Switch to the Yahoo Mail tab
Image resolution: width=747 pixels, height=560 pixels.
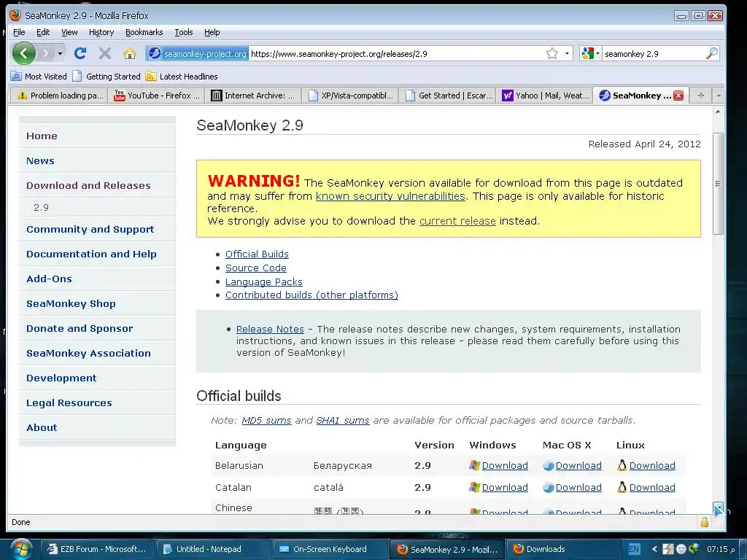click(x=544, y=96)
